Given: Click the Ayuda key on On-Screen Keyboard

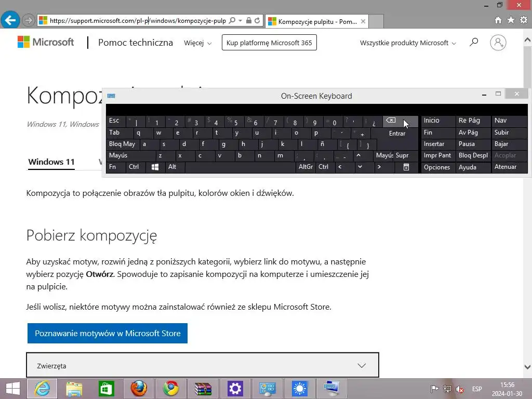Looking at the screenshot, I should 473,167.
